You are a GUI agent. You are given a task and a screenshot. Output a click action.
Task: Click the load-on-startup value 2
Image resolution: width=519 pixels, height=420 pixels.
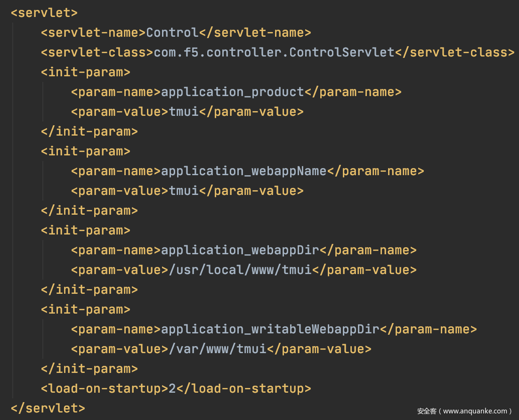click(172, 388)
